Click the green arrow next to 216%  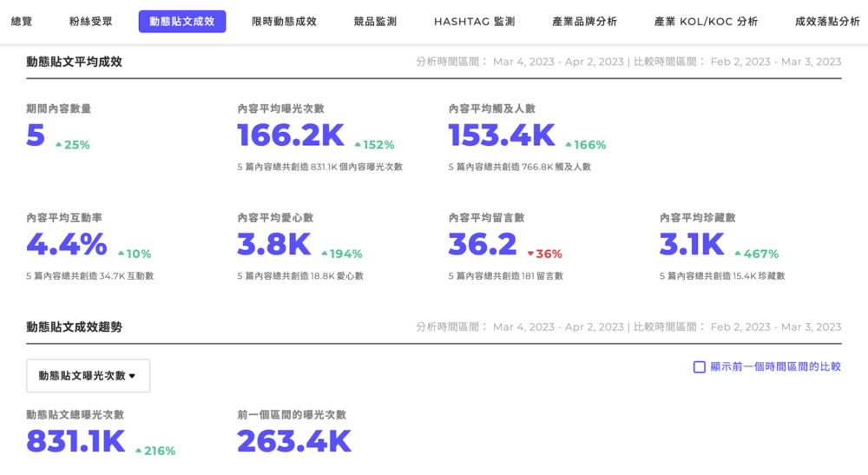tap(139, 451)
